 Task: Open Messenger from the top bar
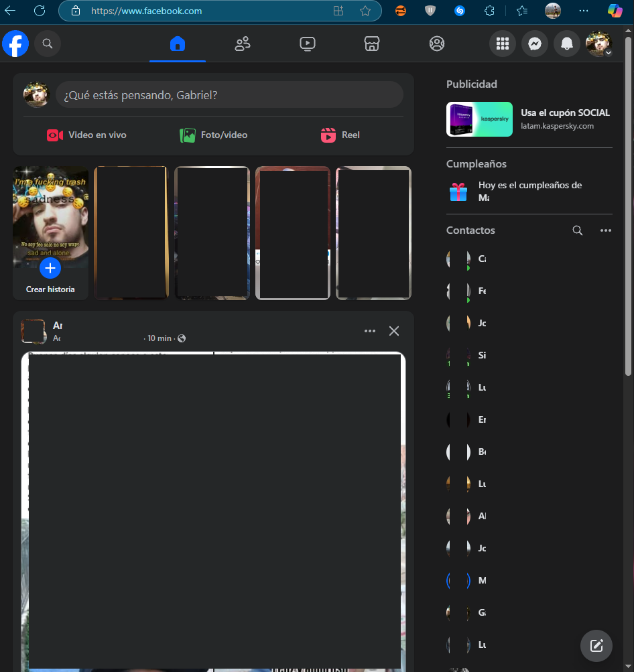pos(534,43)
